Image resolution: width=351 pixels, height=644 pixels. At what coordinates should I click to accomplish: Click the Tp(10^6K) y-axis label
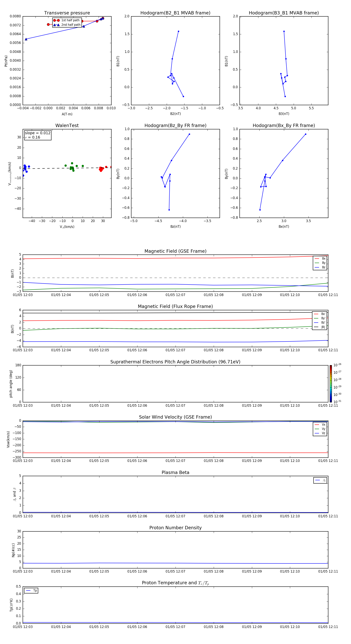tap(11, 605)
